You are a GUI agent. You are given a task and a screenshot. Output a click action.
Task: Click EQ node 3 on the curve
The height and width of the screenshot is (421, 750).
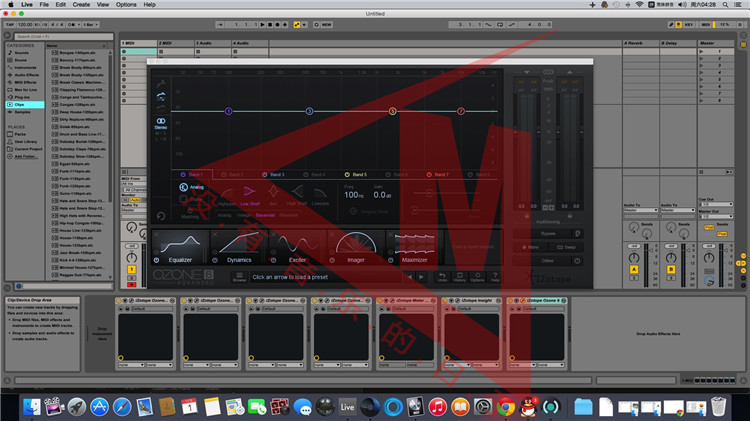309,111
